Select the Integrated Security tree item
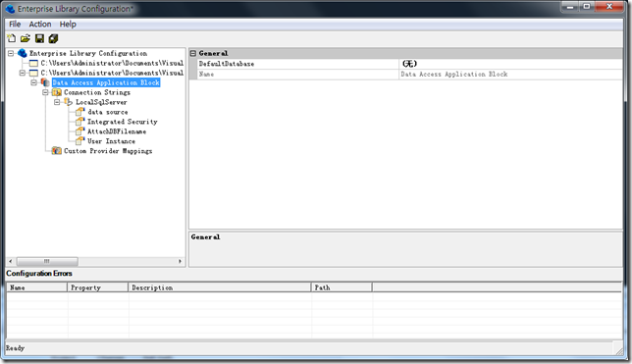 point(123,122)
